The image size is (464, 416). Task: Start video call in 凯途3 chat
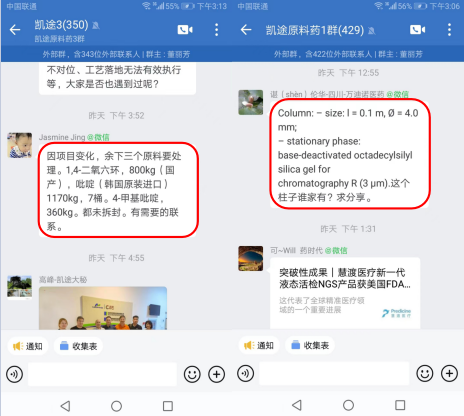tap(185, 30)
